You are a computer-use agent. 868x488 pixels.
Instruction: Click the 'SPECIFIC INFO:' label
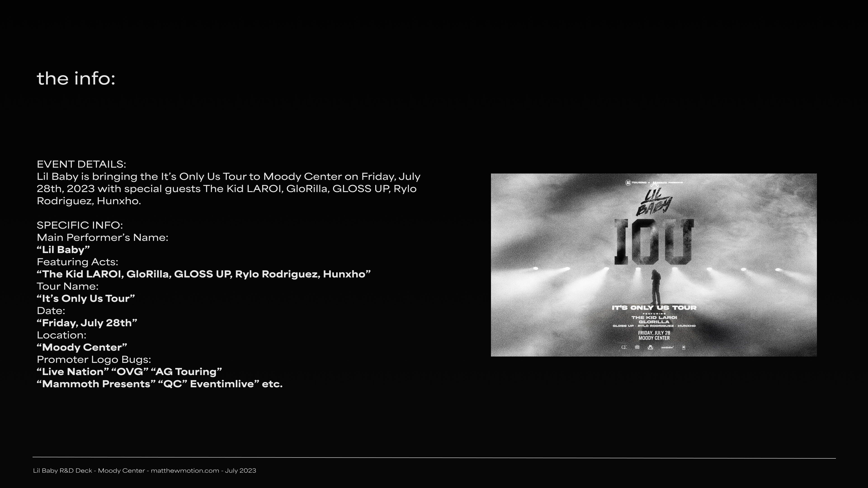pyautogui.click(x=80, y=225)
